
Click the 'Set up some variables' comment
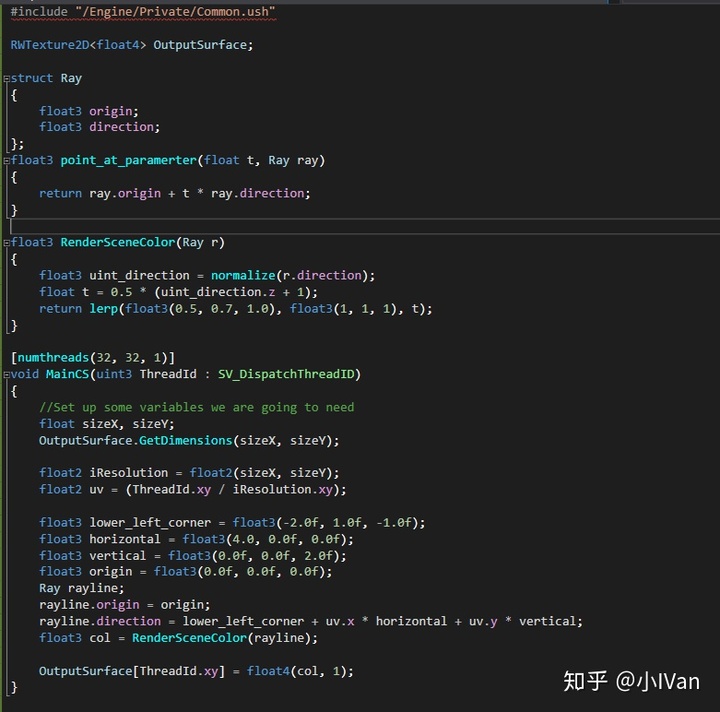197,407
